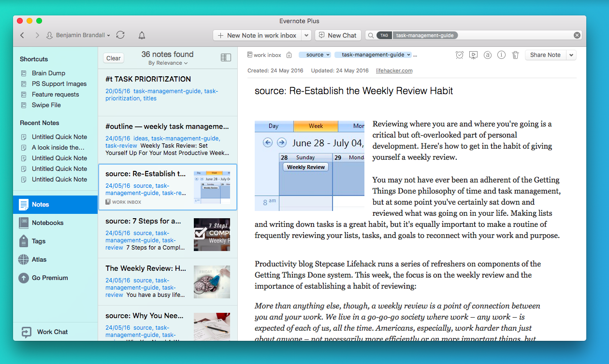Delete note with trash icon
609x364 pixels.
coord(515,55)
